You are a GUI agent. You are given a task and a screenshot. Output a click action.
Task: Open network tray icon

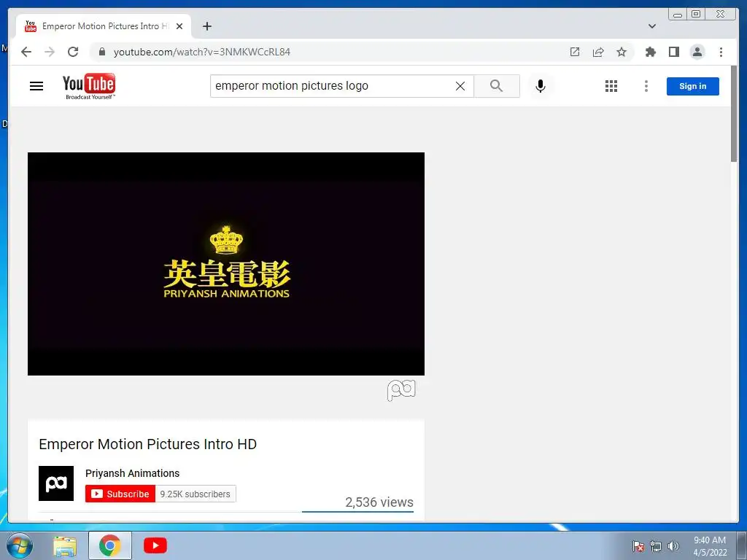656,546
